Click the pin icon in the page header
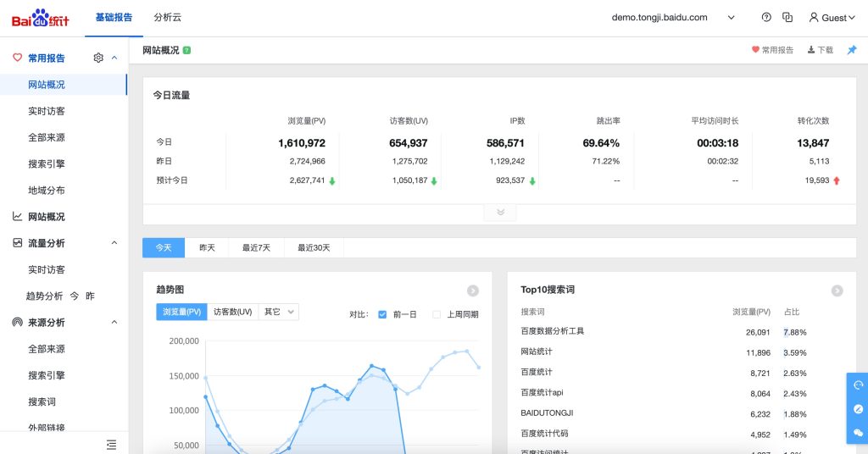 (x=851, y=50)
